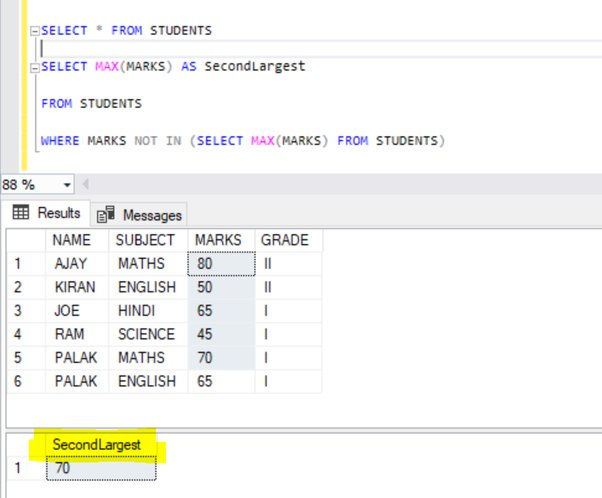Click the RAM name cell
Image resolution: width=602 pixels, height=498 pixels.
[x=77, y=334]
